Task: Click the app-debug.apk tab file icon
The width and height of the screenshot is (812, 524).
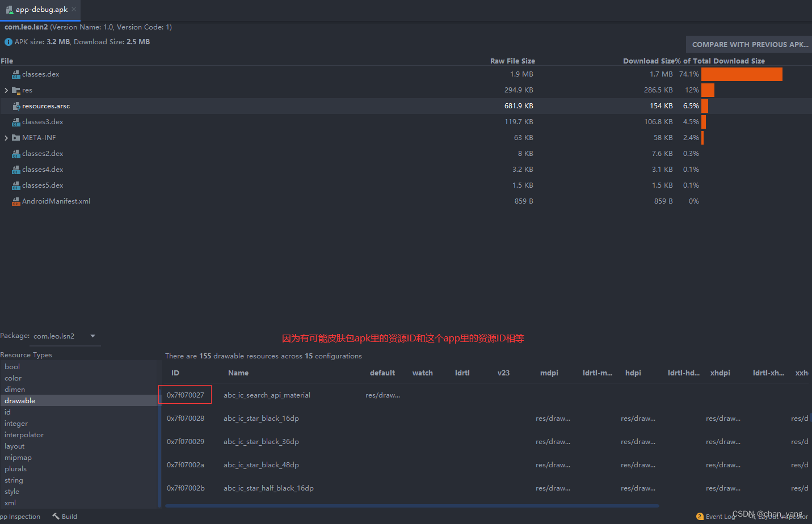Action: coord(9,10)
